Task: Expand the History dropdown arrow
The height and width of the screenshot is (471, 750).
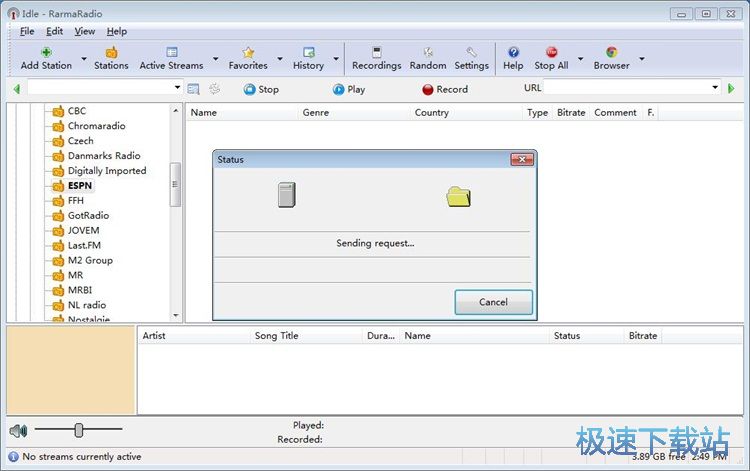Action: [336, 59]
